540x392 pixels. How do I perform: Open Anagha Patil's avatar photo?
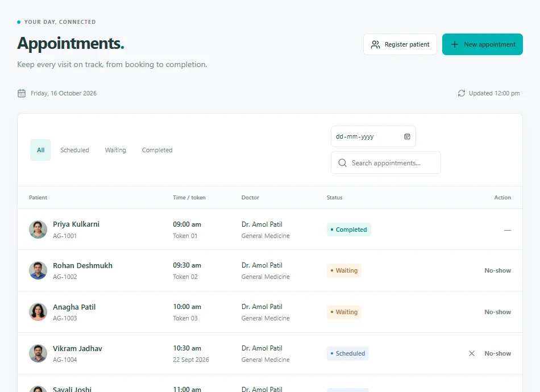point(38,312)
